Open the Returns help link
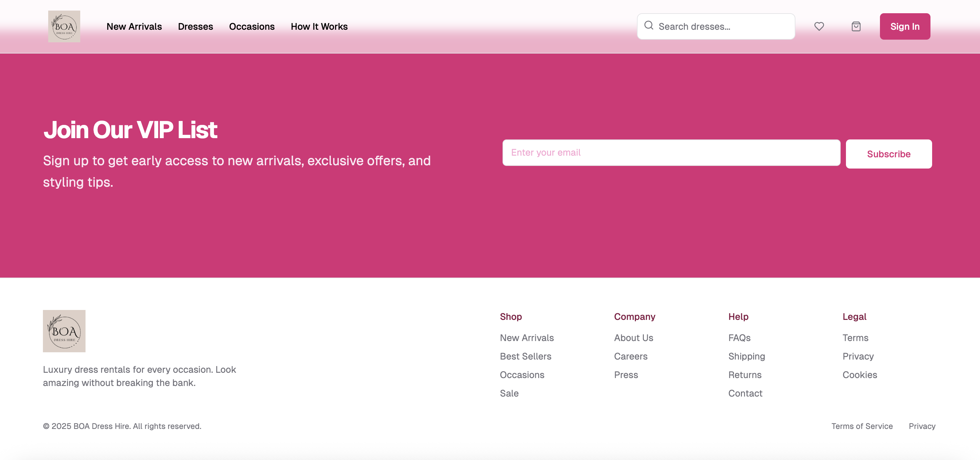 [745, 375]
